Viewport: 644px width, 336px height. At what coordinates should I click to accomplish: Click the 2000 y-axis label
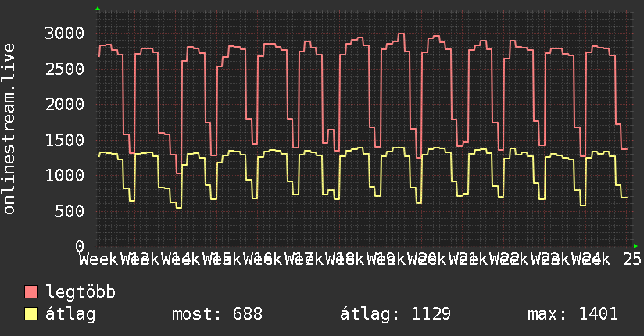pyautogui.click(x=65, y=105)
